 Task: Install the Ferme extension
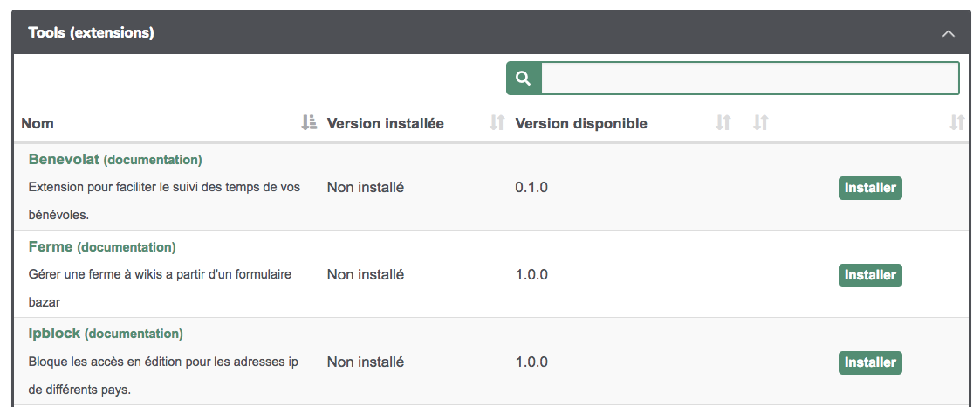(x=869, y=275)
